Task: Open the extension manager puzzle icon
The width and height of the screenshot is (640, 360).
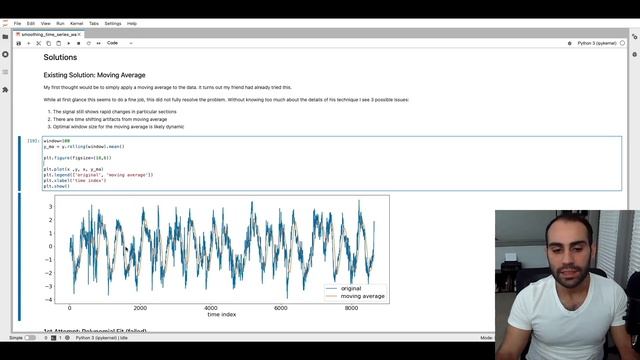Action: (5, 89)
